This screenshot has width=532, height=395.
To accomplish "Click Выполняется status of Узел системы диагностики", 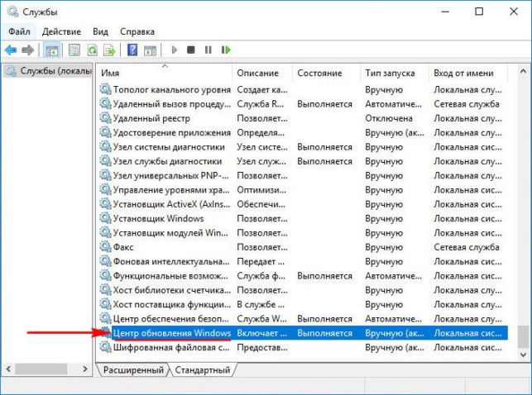I will click(x=324, y=147).
